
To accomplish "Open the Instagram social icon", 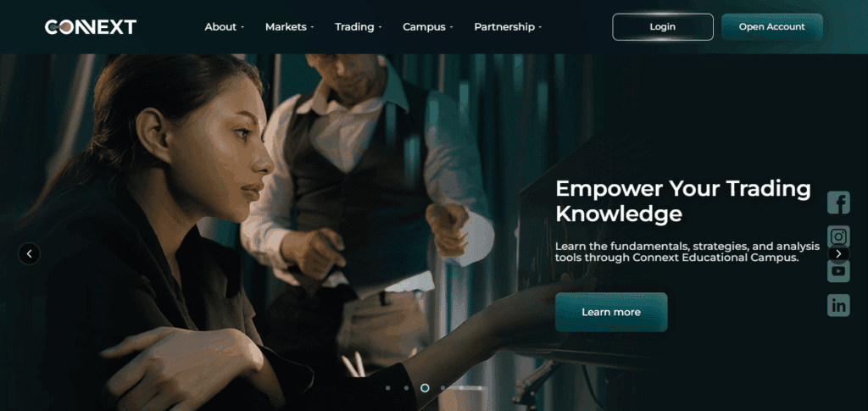I will (838, 236).
